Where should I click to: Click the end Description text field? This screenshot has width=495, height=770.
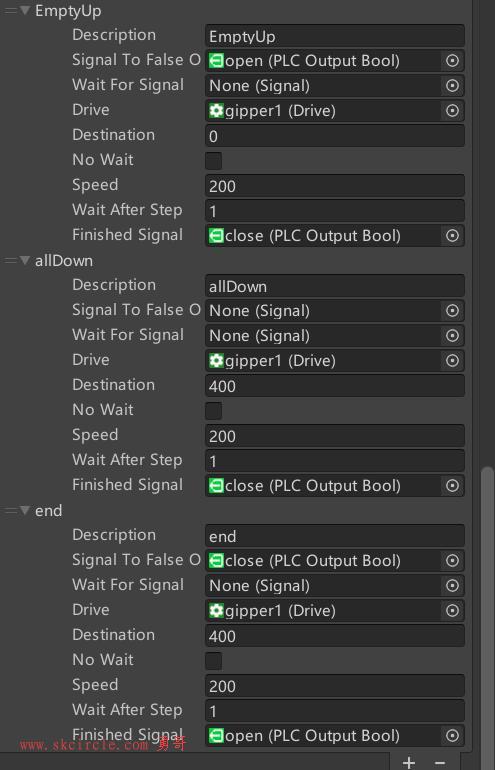point(334,536)
